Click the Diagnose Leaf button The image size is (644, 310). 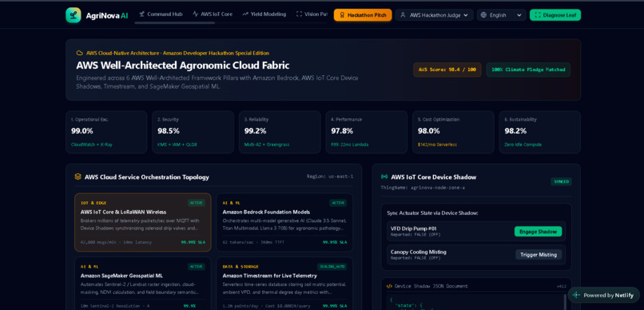tap(555, 15)
